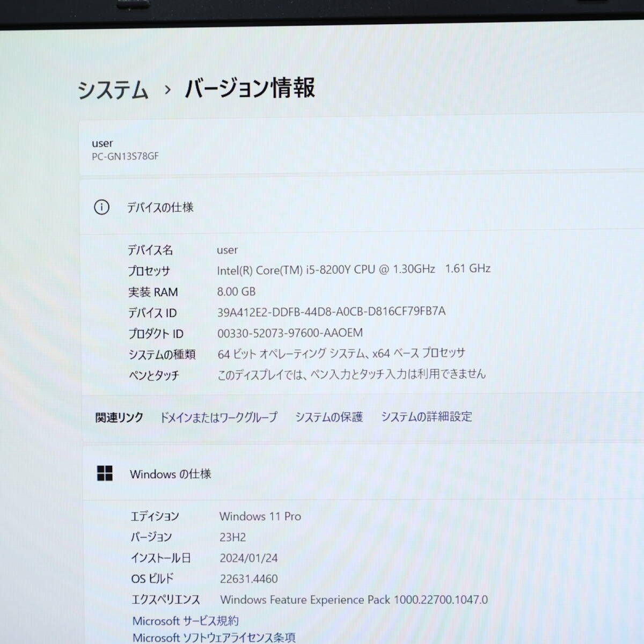Click the デバイス名 label
This screenshot has width=644, height=644.
tap(150, 250)
